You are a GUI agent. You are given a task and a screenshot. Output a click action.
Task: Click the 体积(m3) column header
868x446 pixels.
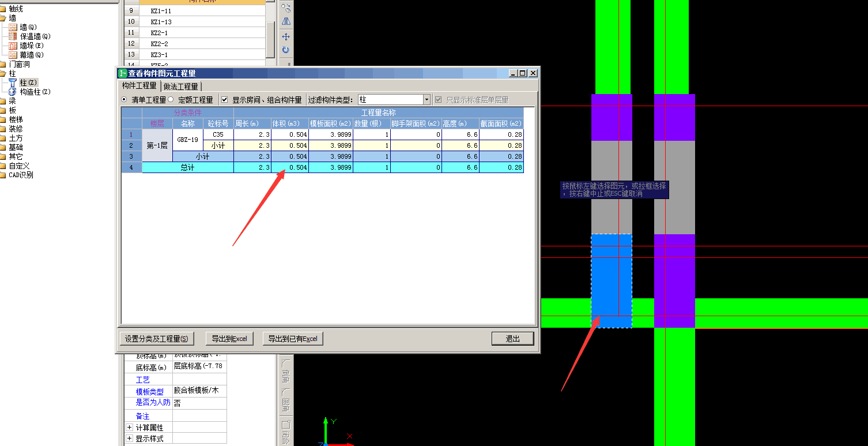click(x=290, y=123)
